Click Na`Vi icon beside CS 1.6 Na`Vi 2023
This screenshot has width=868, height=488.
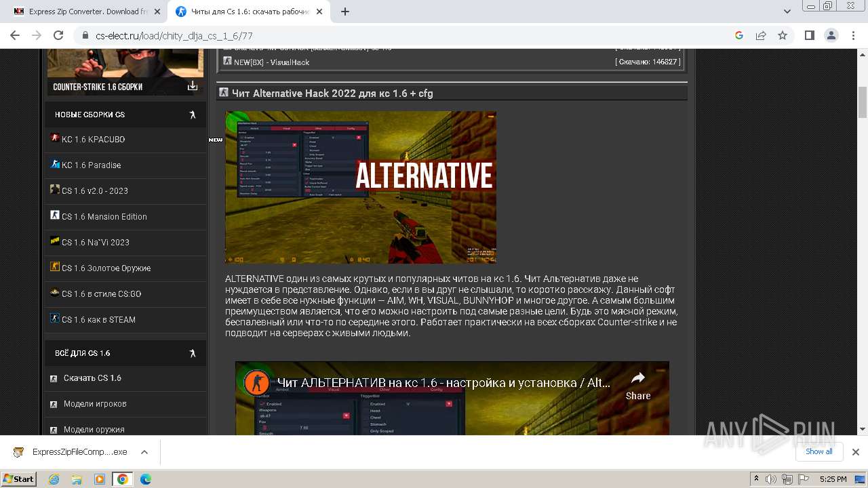[55, 241]
